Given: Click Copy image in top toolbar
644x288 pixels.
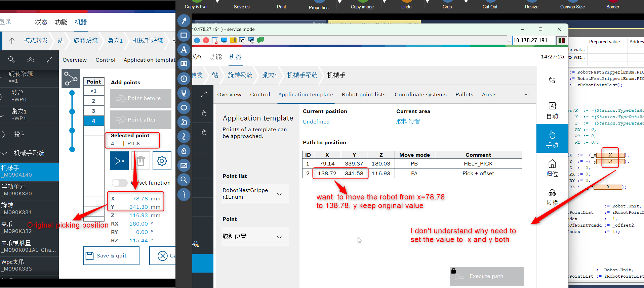Looking at the screenshot, I should pyautogui.click(x=362, y=7).
